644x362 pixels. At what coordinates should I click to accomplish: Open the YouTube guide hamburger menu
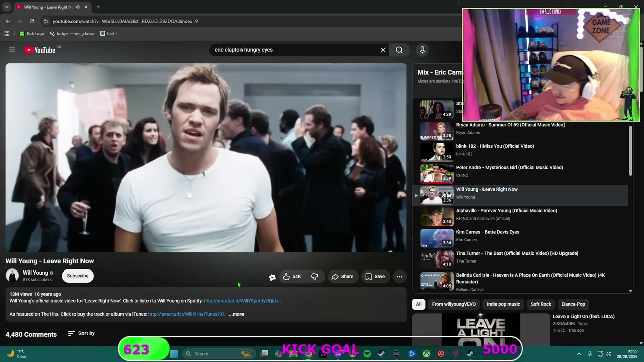tap(12, 50)
